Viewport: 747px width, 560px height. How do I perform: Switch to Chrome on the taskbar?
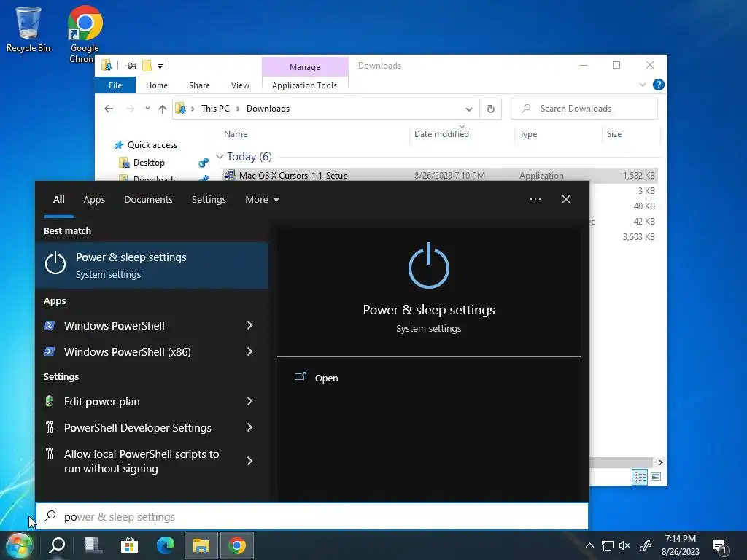(x=237, y=545)
